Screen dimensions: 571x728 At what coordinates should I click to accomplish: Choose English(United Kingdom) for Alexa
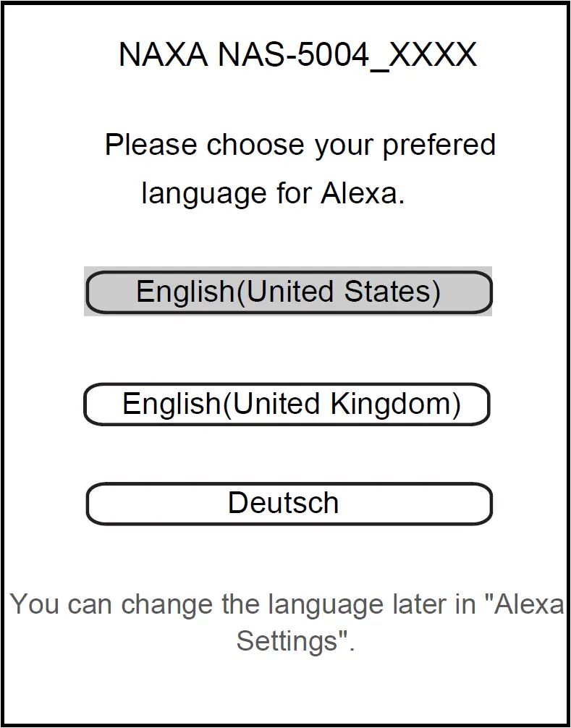click(287, 404)
